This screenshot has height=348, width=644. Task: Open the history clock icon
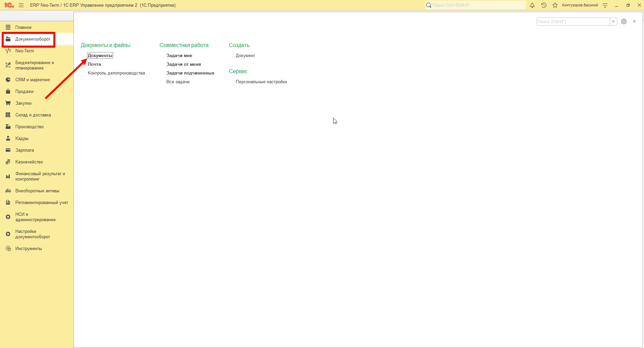544,5
